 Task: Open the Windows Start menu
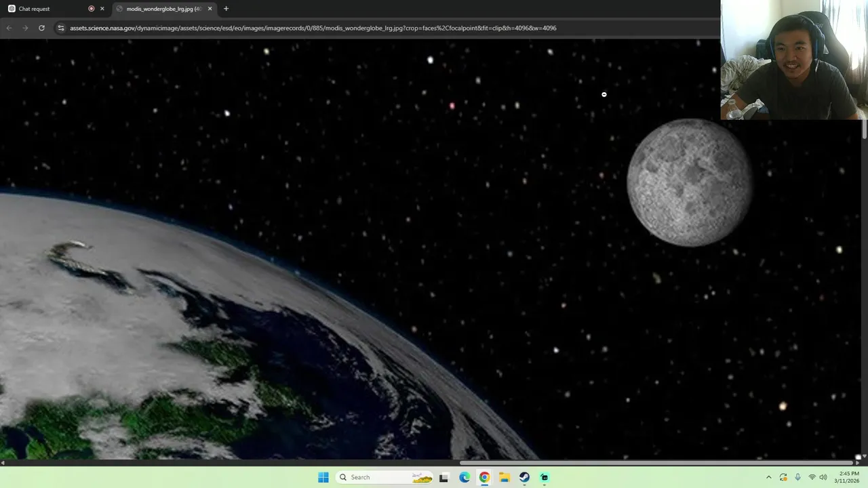[323, 477]
